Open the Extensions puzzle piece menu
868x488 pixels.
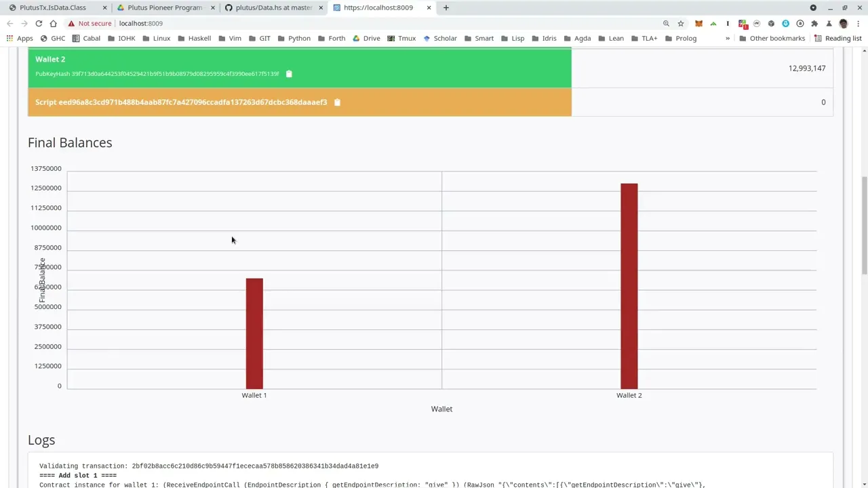tap(814, 24)
